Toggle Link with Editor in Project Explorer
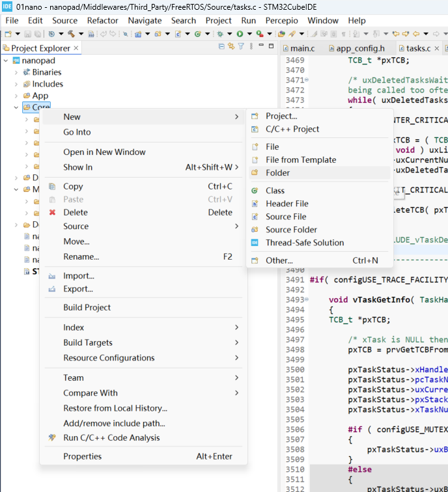The image size is (448, 492). pos(231,46)
